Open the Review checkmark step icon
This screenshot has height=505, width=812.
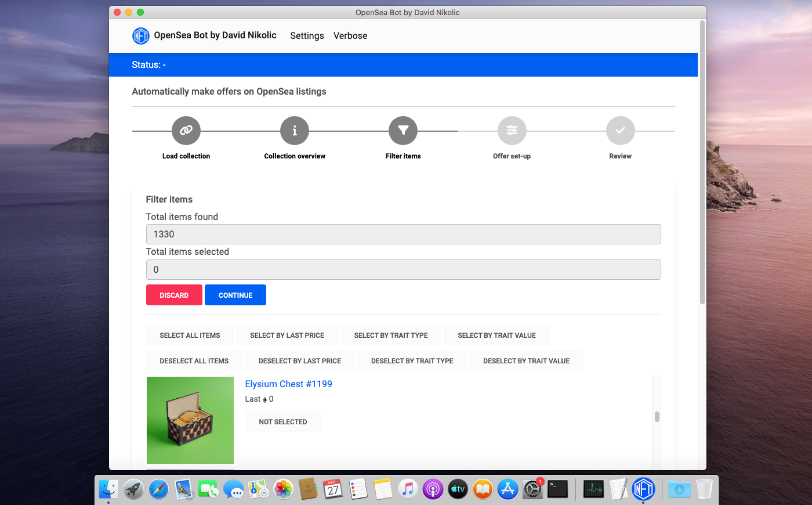coord(621,131)
